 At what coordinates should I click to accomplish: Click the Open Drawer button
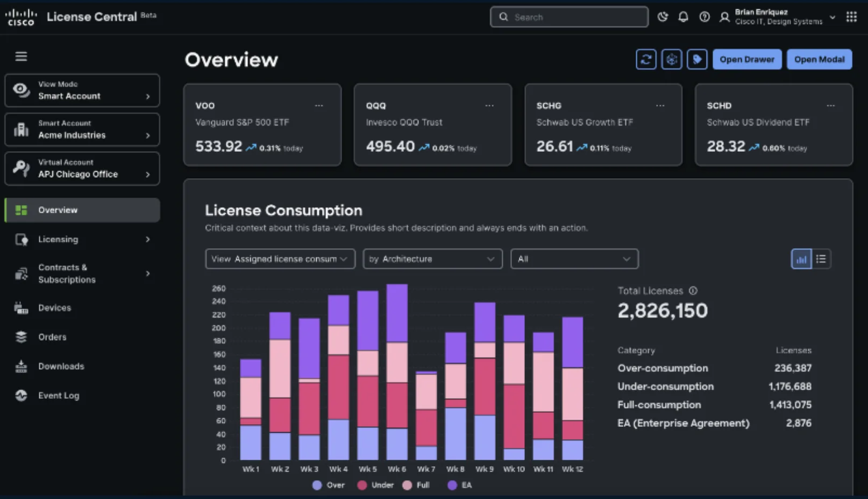coord(747,59)
